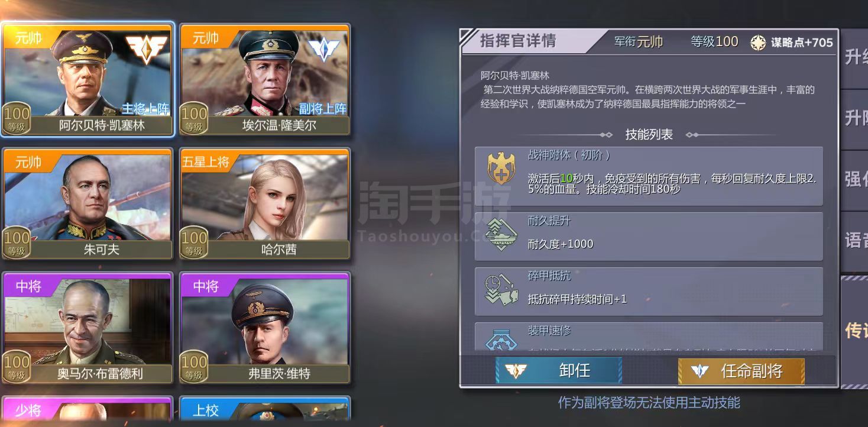Select commander 奥马尔·布雷德利 card
The image size is (868, 427).
tap(88, 328)
